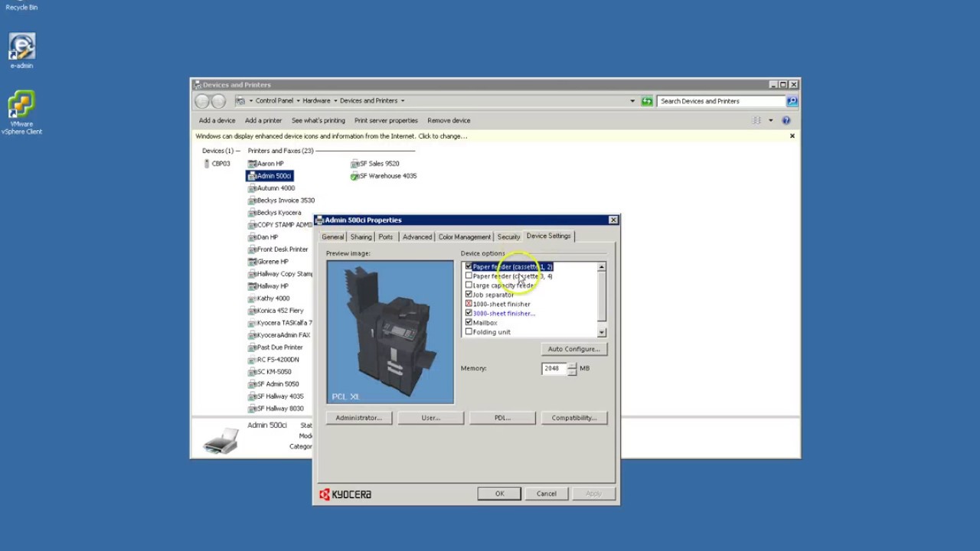This screenshot has height=551, width=980.
Task: Open the Administrator settings button
Action: tap(358, 418)
